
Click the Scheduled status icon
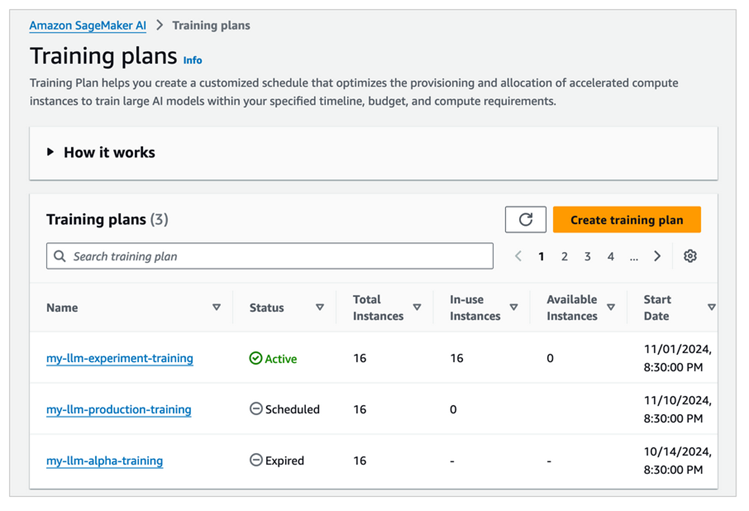coord(256,409)
